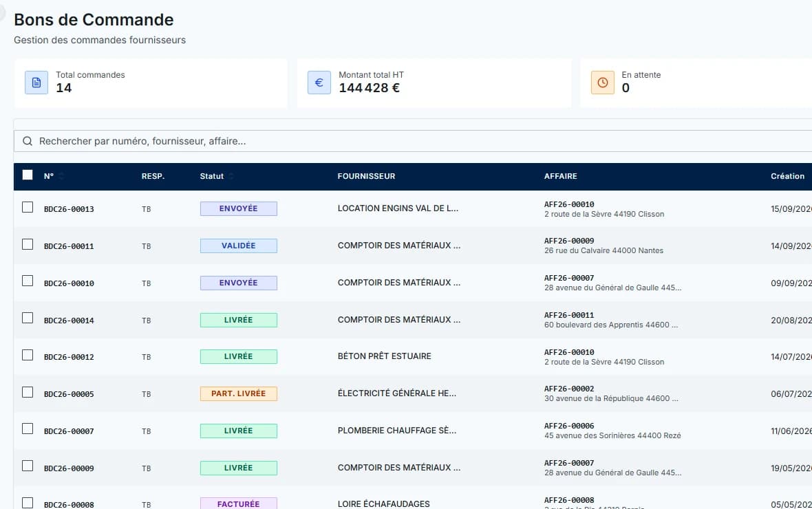Open order number BDC26-00005
Viewport: 812px width, 509px height.
pos(69,394)
